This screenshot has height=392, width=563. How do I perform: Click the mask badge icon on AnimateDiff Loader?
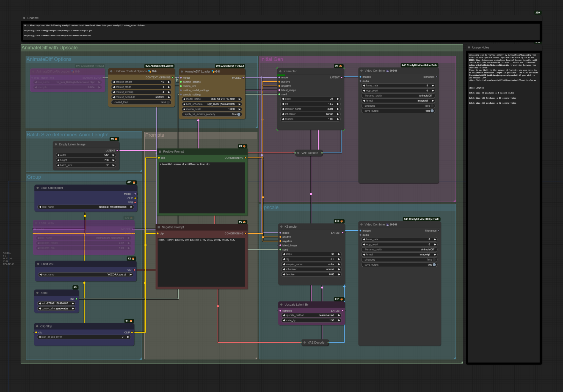pos(213,71)
